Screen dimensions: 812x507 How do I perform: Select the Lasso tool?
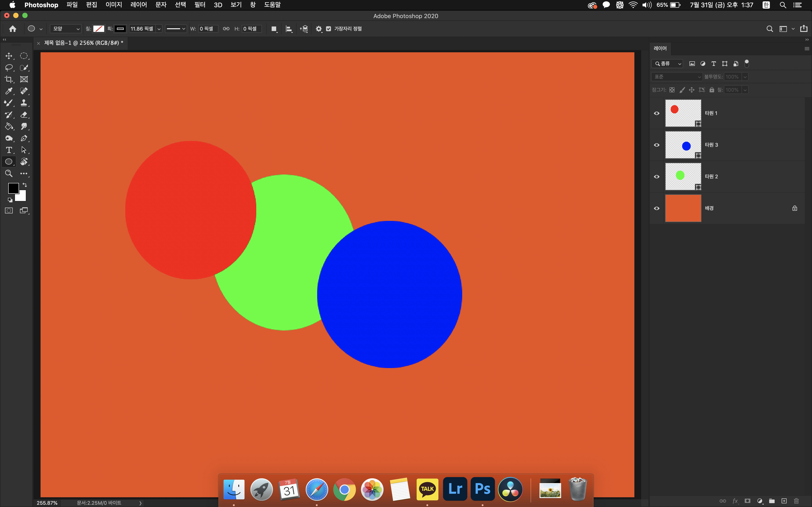[x=9, y=68]
